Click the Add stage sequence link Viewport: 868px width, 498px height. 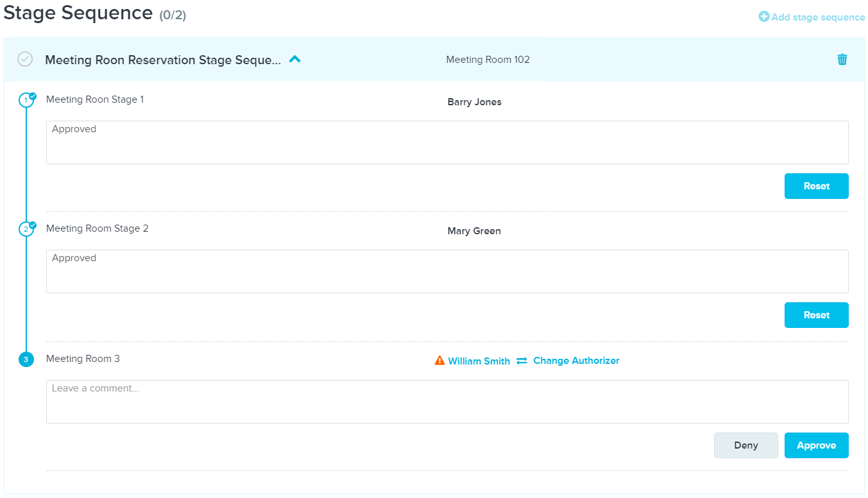pos(818,17)
